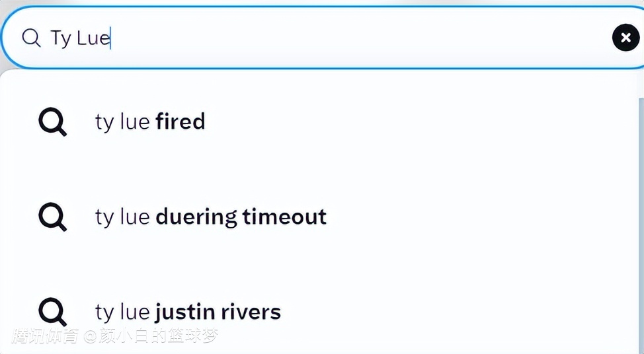
Task: Click the search icon beside "duering timeout" suggestion
Action: pyautogui.click(x=52, y=217)
